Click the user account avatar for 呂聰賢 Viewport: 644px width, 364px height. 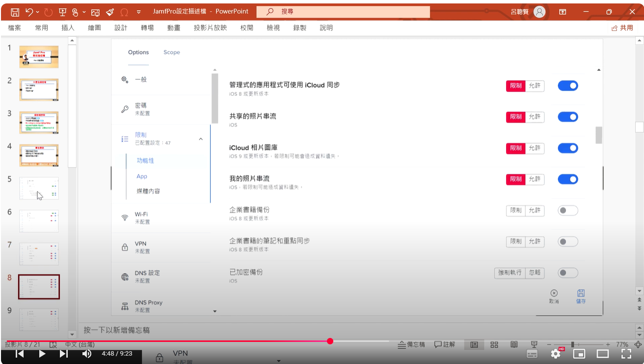click(539, 11)
